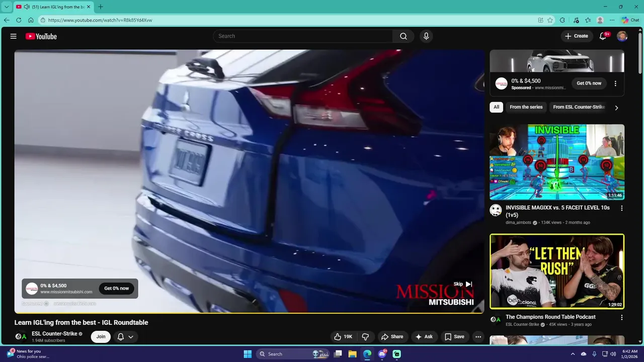
Task: Open Discord from taskbar
Action: click(382, 354)
